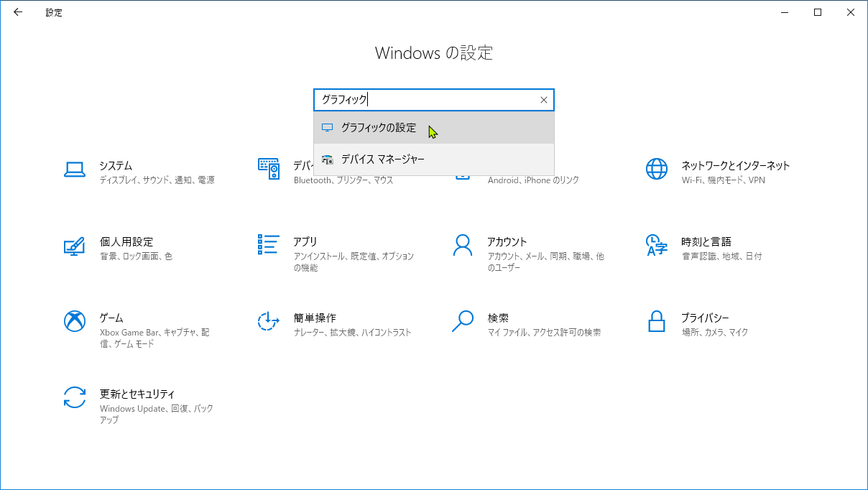Viewport: 868px width, 490px height.
Task: Click the monitor icon beside グラフィックの設定
Action: (328, 128)
